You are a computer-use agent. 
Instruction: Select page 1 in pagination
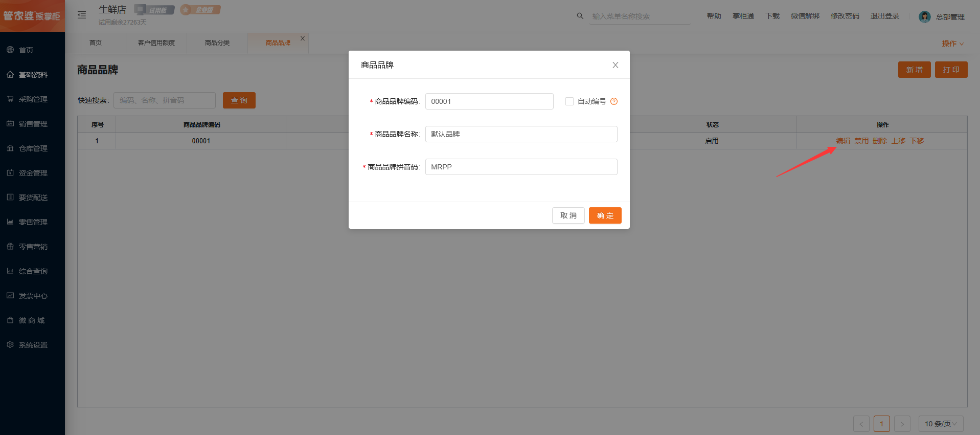(882, 424)
